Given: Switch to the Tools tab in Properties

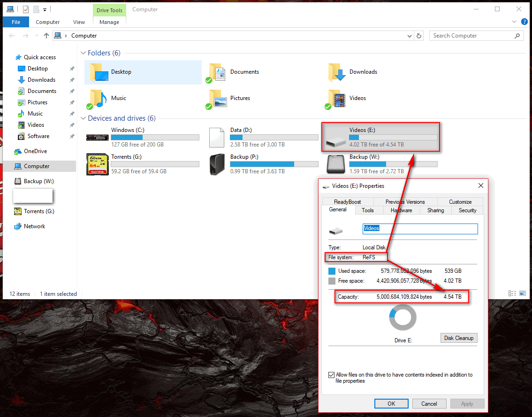Looking at the screenshot, I should (367, 210).
